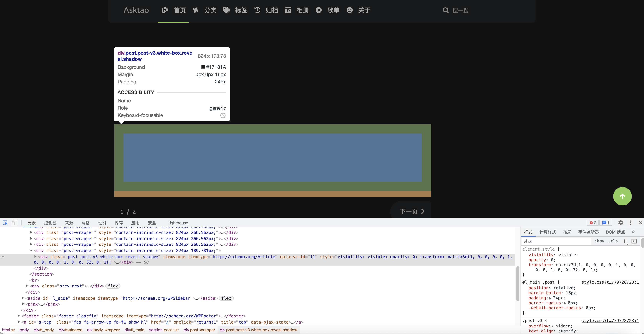The width and height of the screenshot is (644, 334).
Task: Toggle the .cls class editor
Action: coord(613,241)
